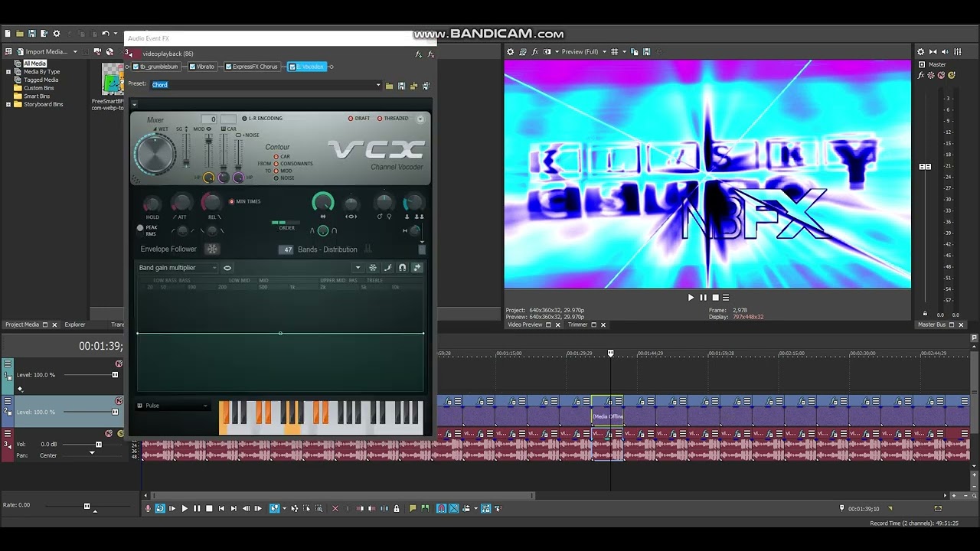Click the Master Bus volume fader
Screen dimensions: 980x551
tap(925, 166)
